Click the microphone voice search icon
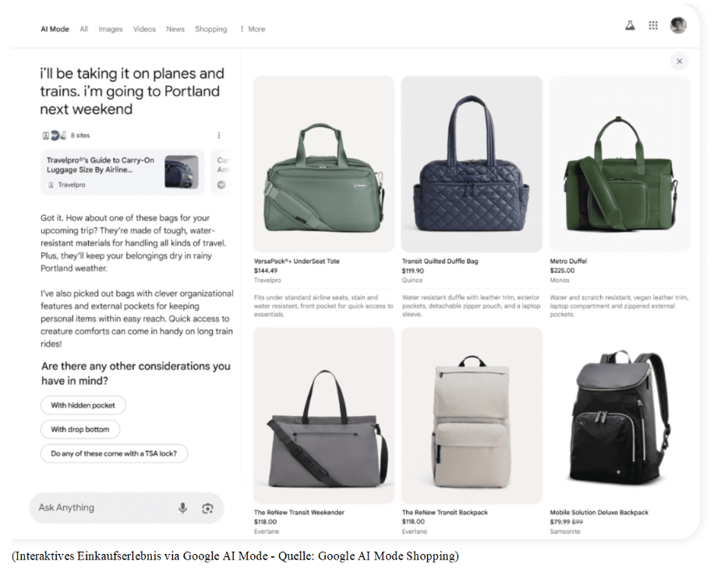Image resolution: width=728 pixels, height=575 pixels. click(x=182, y=508)
